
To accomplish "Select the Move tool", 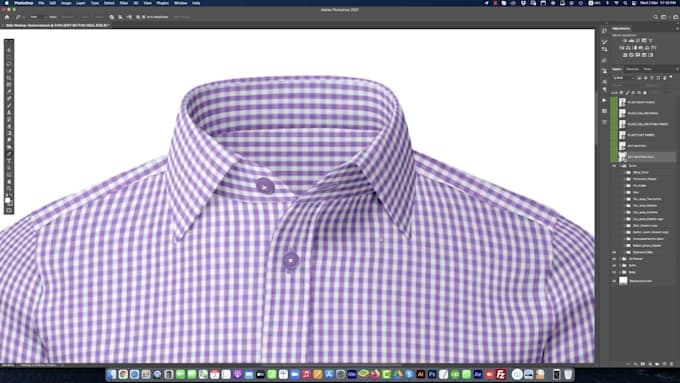I will click(9, 50).
